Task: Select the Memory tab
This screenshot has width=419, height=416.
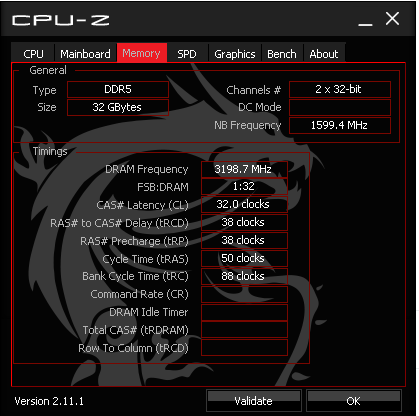Action: point(142,53)
